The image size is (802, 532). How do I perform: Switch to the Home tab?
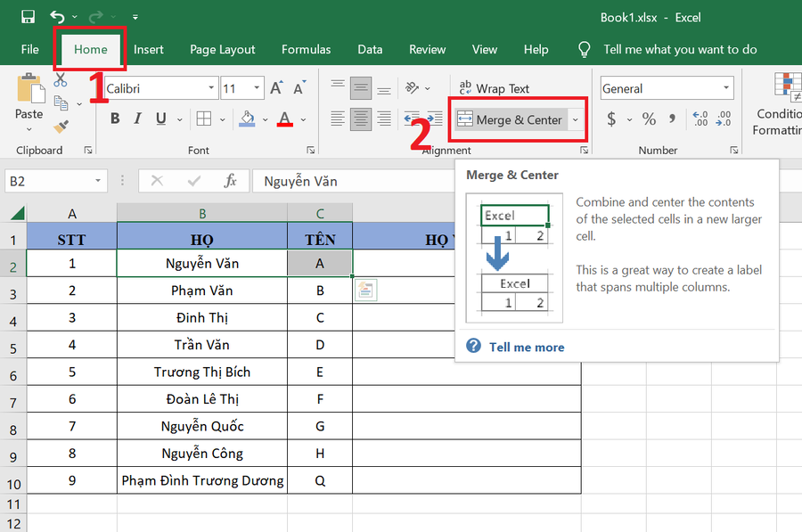pyautogui.click(x=91, y=50)
